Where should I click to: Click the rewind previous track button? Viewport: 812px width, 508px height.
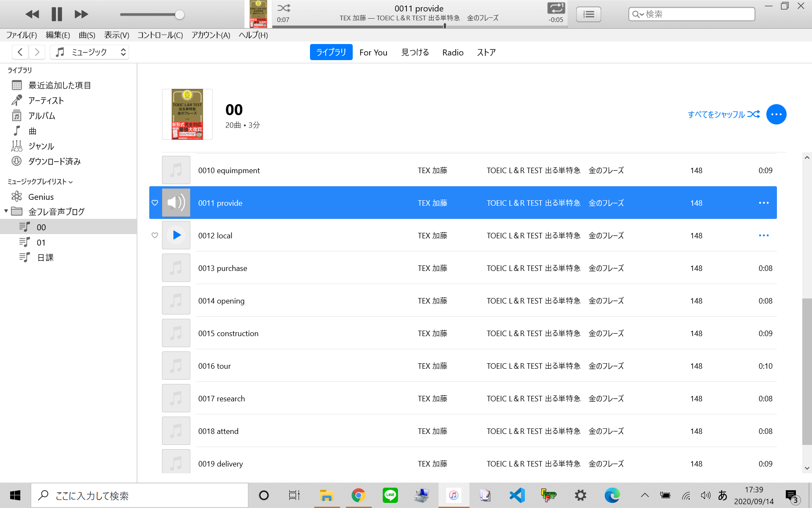point(32,14)
